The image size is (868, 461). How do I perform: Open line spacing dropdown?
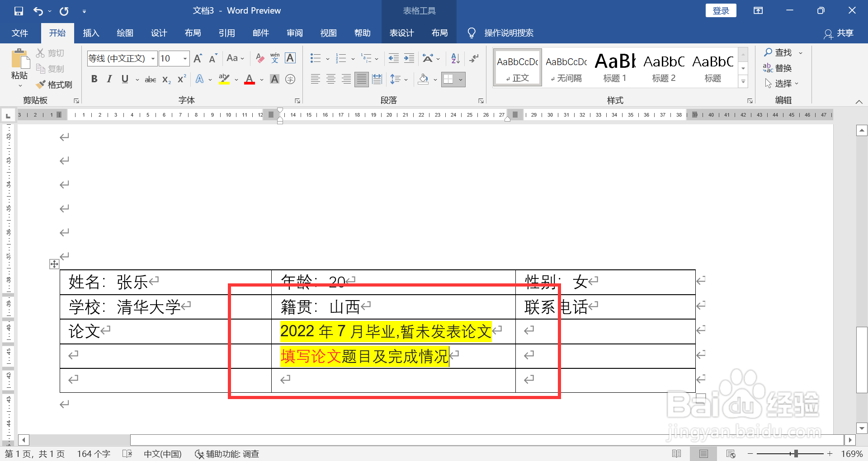399,80
